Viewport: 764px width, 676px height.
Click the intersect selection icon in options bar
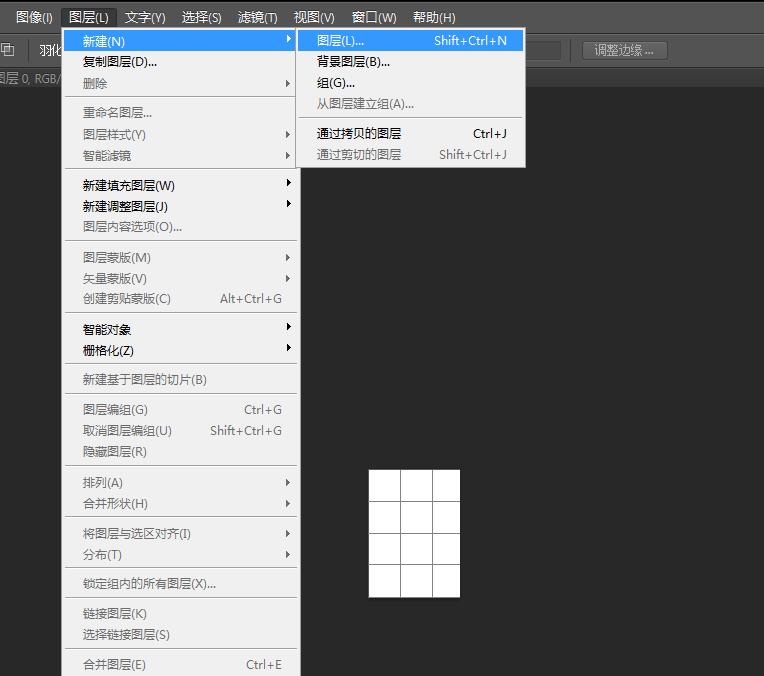(x=7, y=49)
